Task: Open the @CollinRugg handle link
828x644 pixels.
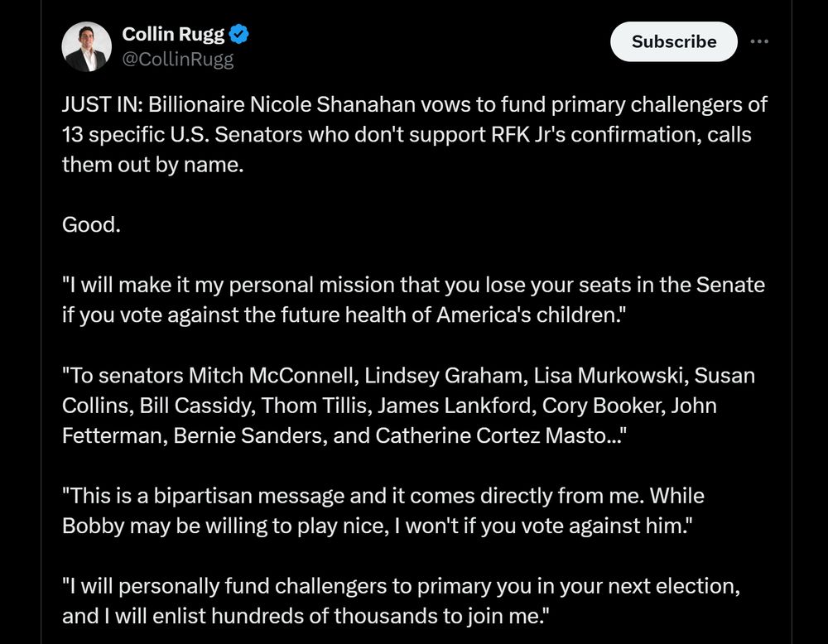Action: [x=178, y=60]
